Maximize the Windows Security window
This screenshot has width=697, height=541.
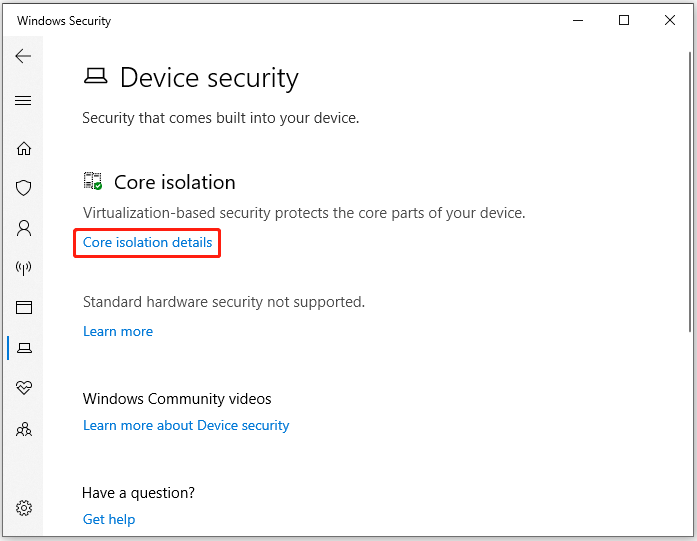pos(624,20)
